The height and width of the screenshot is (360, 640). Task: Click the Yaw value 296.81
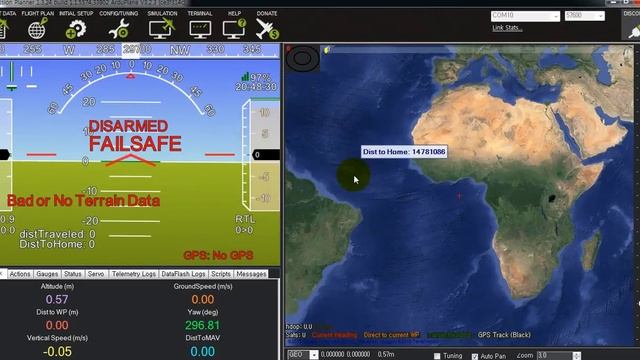[x=202, y=325]
